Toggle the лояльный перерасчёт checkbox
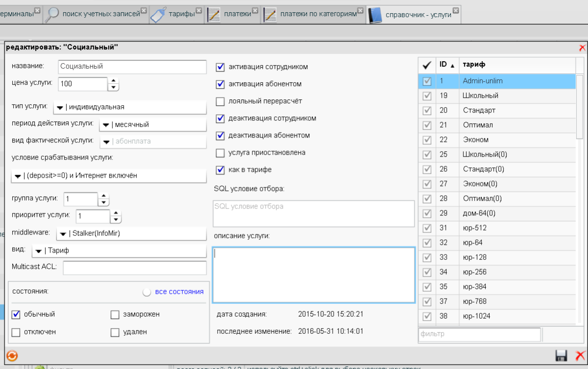The width and height of the screenshot is (588, 369). pos(220,101)
